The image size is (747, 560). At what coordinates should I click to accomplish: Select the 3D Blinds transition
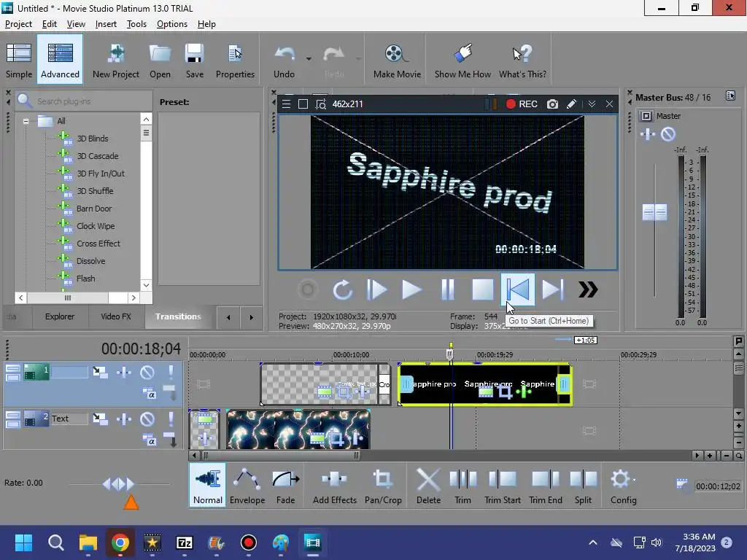click(x=93, y=139)
